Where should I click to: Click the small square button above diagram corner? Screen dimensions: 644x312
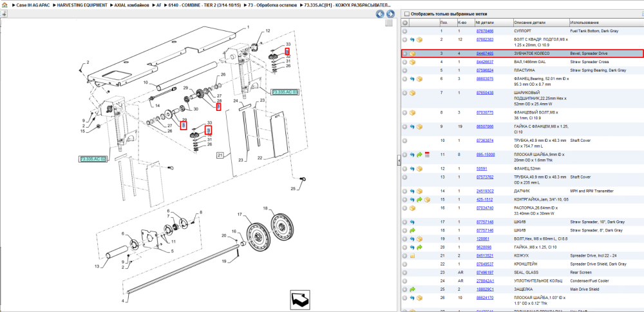point(388,23)
